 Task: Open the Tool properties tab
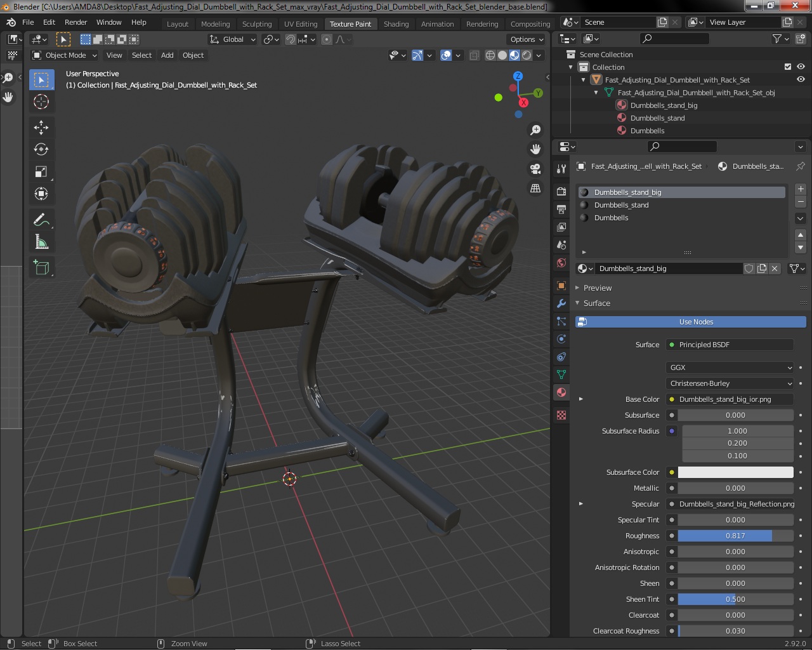561,169
